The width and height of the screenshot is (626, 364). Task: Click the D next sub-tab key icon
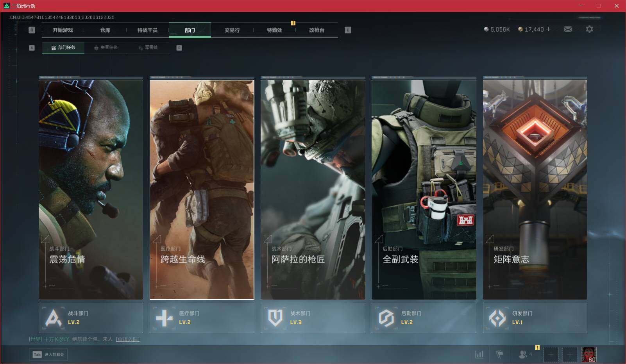pyautogui.click(x=179, y=48)
